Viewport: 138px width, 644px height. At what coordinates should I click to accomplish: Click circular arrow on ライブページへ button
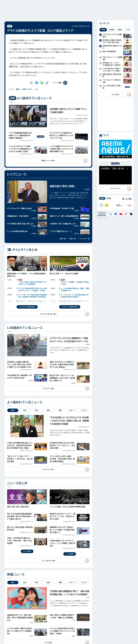(129, 188)
